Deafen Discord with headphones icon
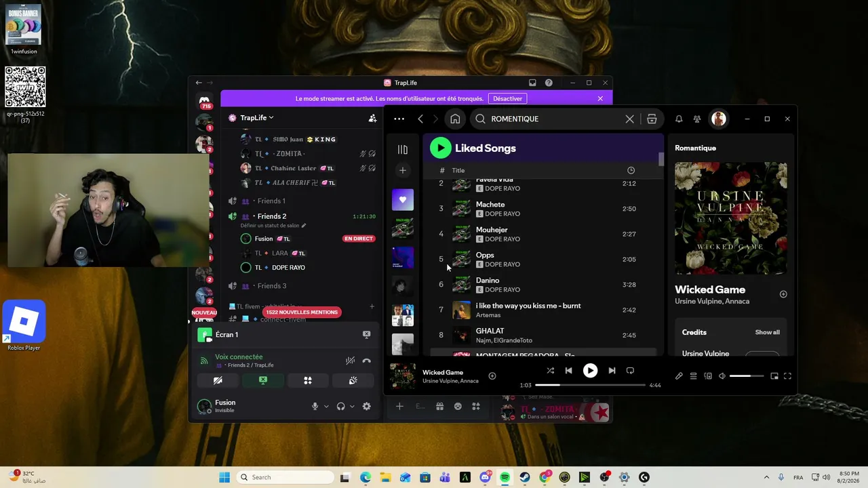This screenshot has width=868, height=488. tap(340, 406)
